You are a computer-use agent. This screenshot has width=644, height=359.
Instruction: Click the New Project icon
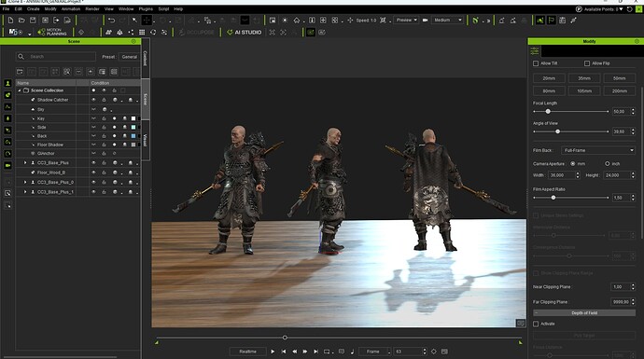10,21
